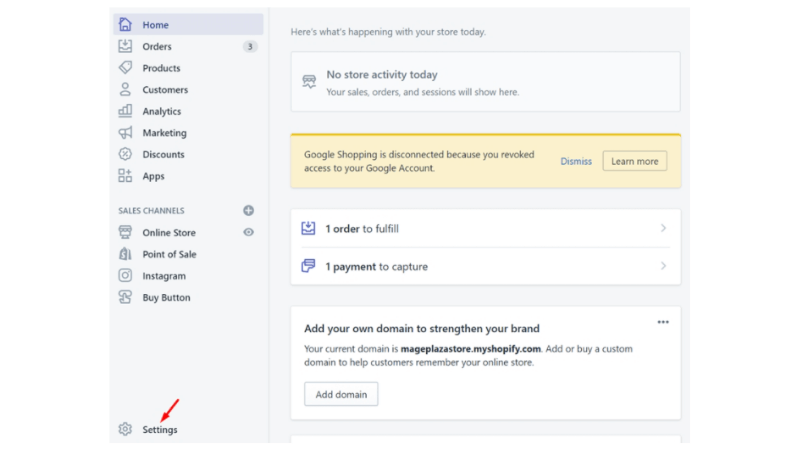Click the Instagram icon under Sales Channels
Screen dimensions: 800x450
pos(125,276)
